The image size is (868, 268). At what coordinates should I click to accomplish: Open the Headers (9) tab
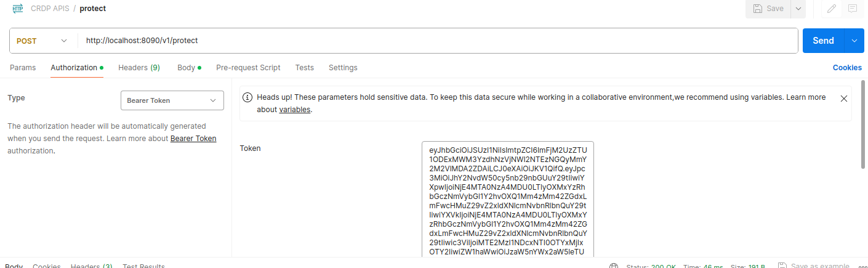[x=139, y=68]
